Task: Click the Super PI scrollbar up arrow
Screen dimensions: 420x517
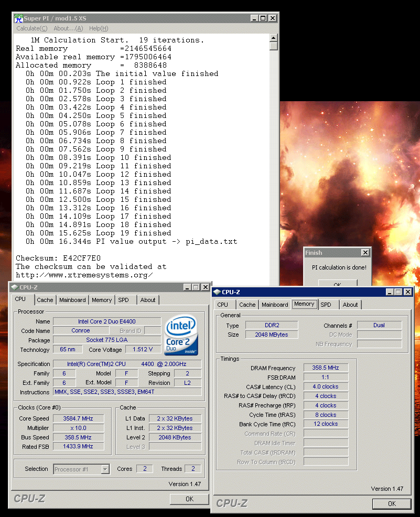Action: click(273, 38)
